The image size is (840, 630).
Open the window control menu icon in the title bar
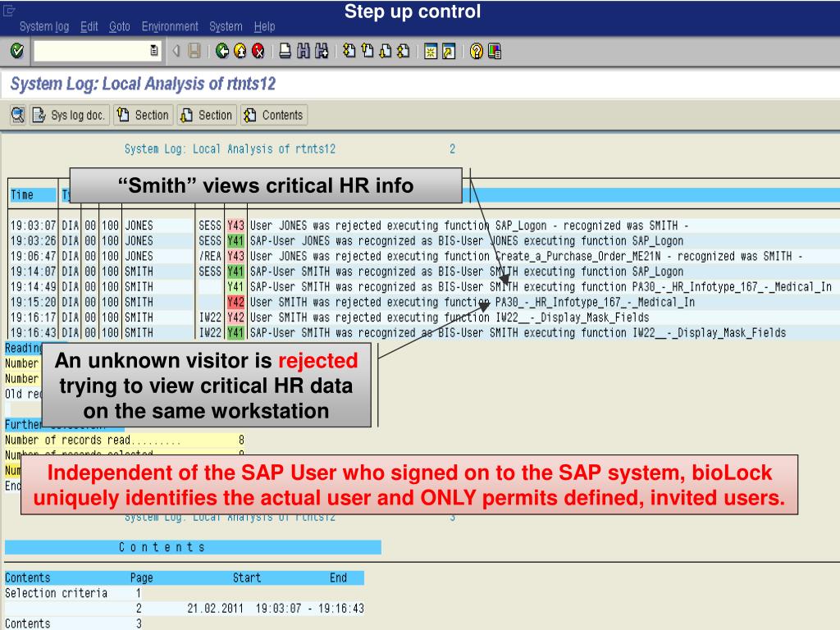tap(9, 10)
